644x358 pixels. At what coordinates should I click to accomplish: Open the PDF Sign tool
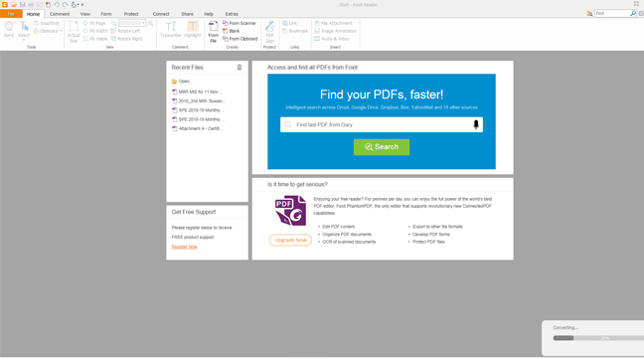click(x=269, y=31)
